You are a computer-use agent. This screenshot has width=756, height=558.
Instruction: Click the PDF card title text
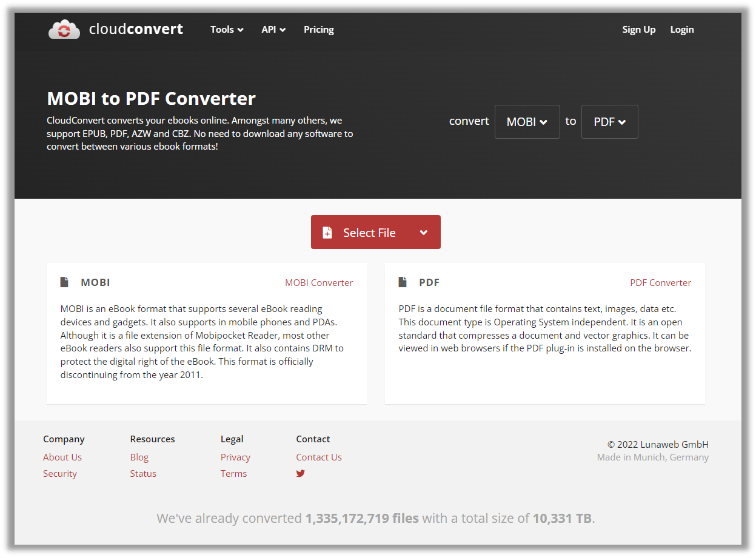point(429,282)
